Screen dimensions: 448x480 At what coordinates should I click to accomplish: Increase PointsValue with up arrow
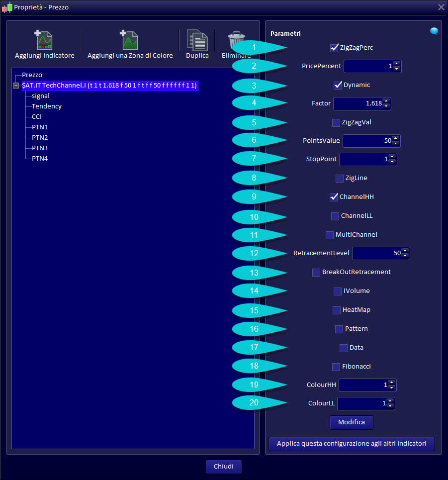396,138
